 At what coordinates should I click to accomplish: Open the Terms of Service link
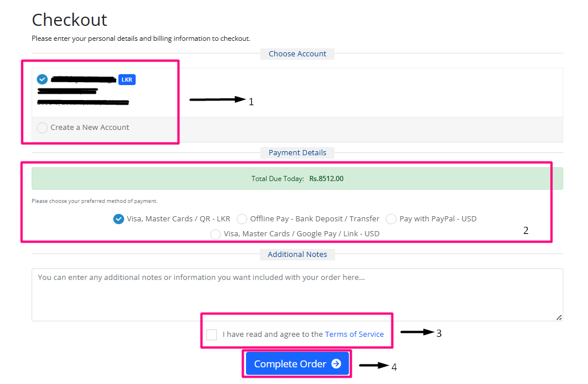pyautogui.click(x=354, y=334)
